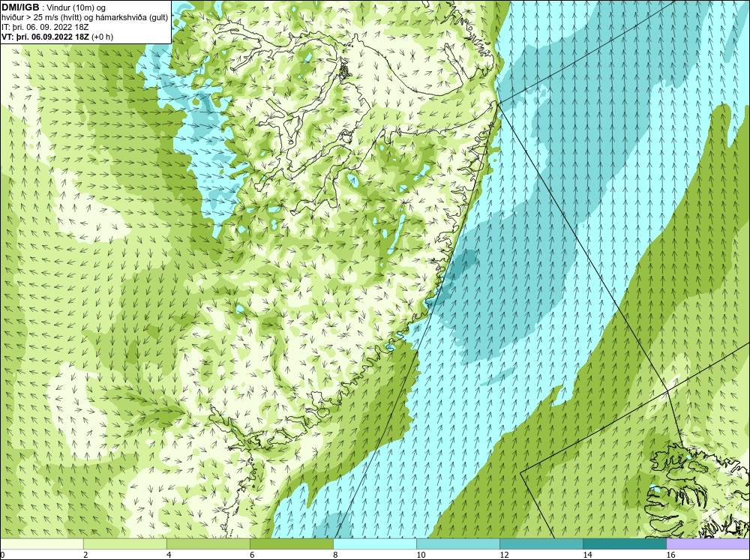Click the DMI/IGB title text
The width and height of the screenshot is (750, 560).
(22, 7)
